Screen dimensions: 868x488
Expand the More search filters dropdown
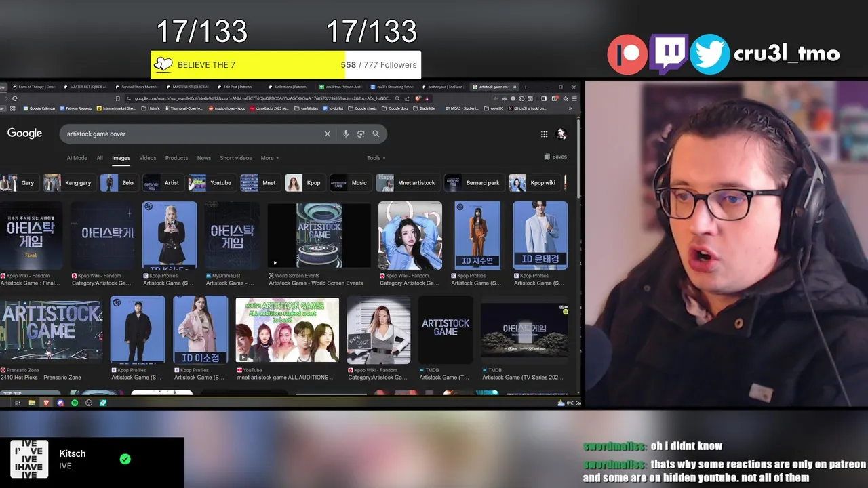[x=270, y=158]
